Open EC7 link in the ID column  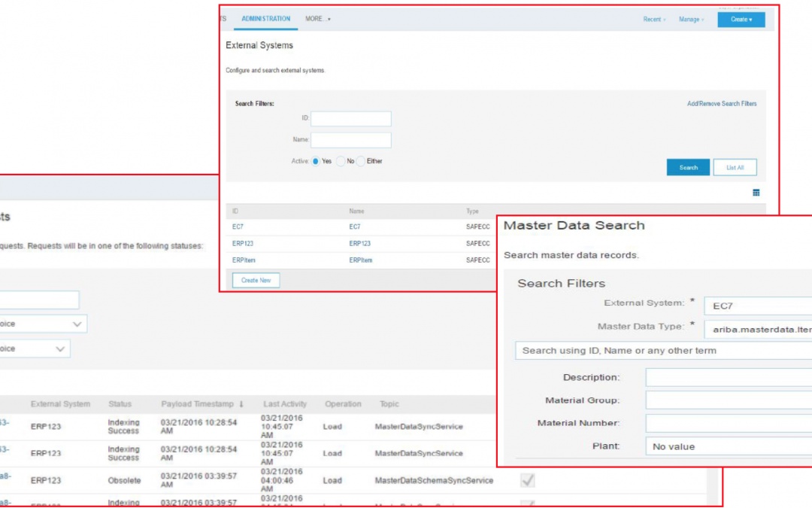click(x=238, y=227)
